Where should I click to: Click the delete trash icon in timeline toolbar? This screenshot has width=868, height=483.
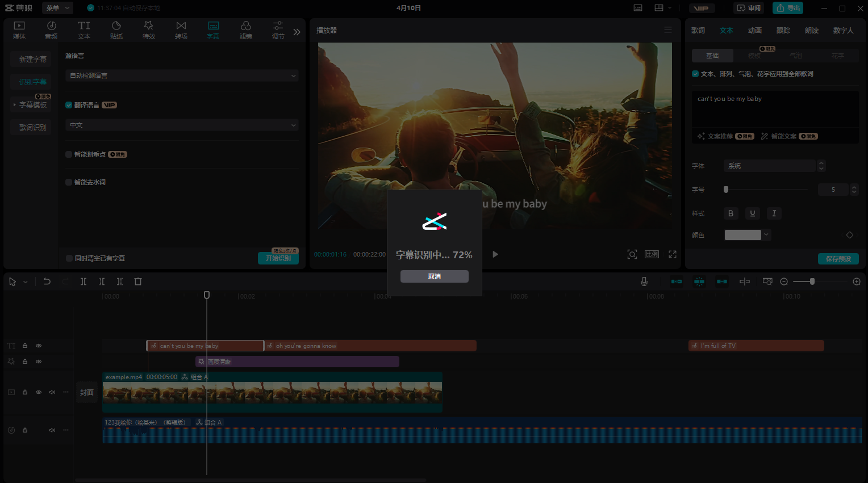tap(138, 282)
